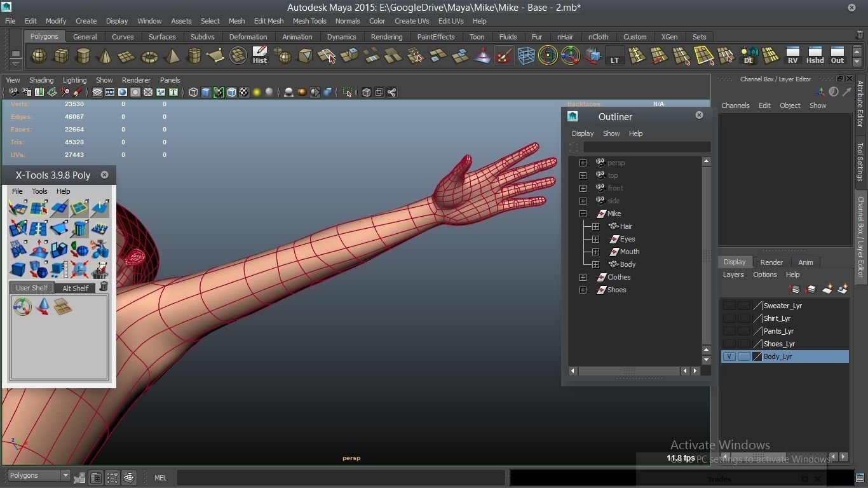Select the paint tool shelf icon
This screenshot has height=488, width=868.
[504, 56]
